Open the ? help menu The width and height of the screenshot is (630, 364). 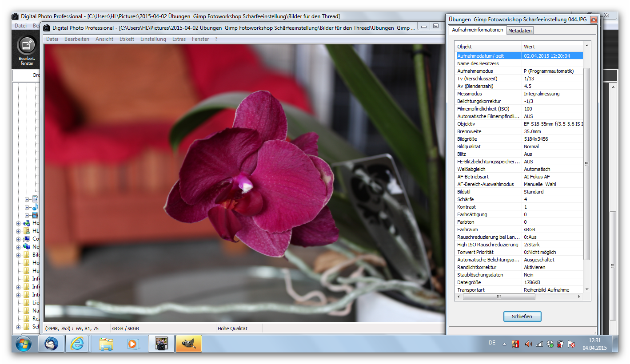pos(216,39)
